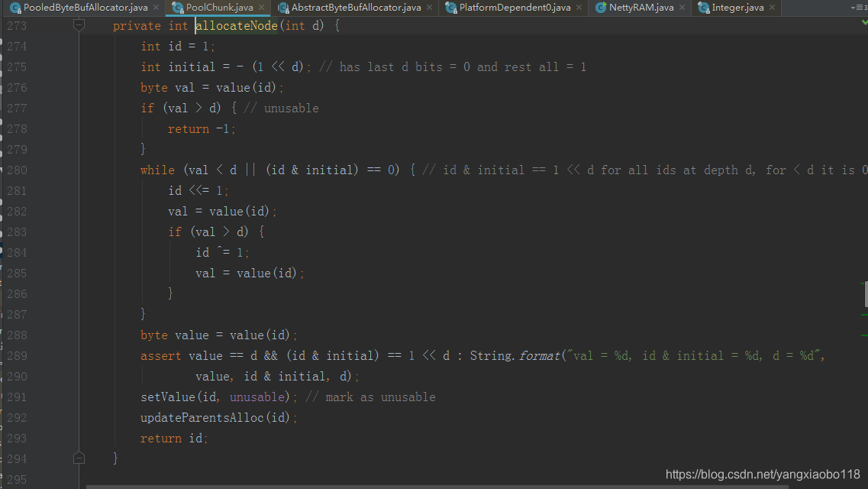The image size is (868, 489).
Task: Click the green inspection checkmark indicator
Action: coord(865,23)
